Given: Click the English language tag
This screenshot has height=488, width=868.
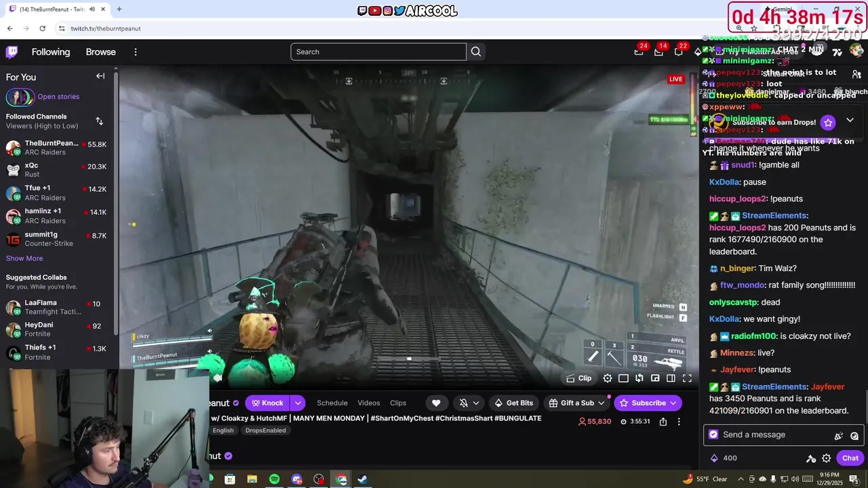Looking at the screenshot, I should (223, 430).
